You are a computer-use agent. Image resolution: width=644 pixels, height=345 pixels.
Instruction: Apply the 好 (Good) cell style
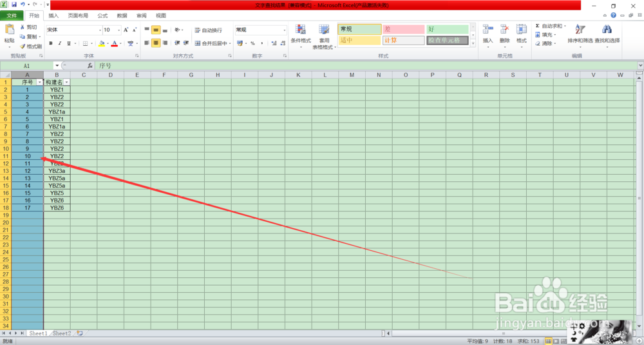click(x=448, y=29)
